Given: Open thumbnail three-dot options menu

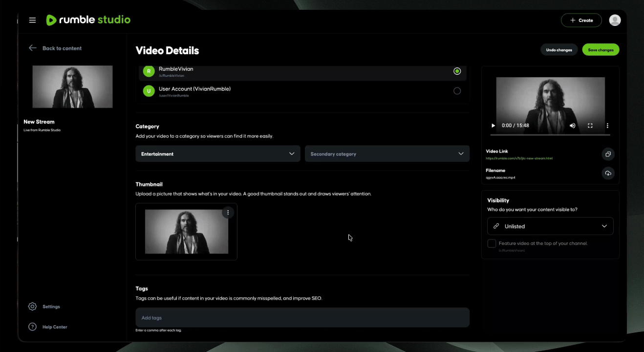Looking at the screenshot, I should click(x=228, y=212).
